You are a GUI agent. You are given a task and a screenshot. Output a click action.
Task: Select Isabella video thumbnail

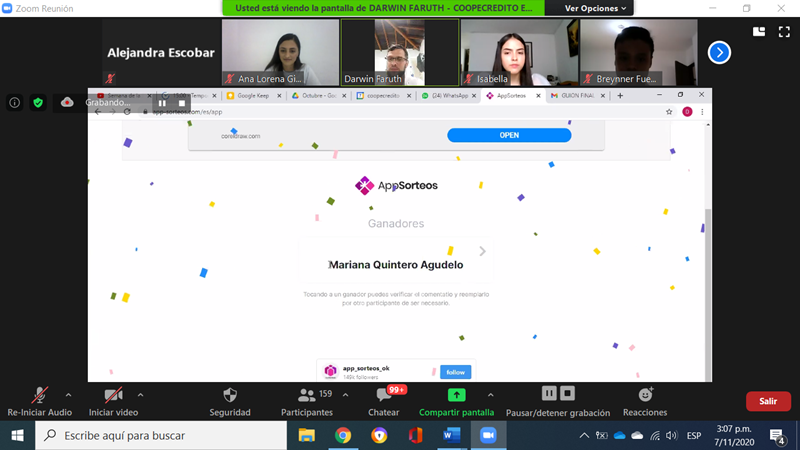pyautogui.click(x=519, y=53)
